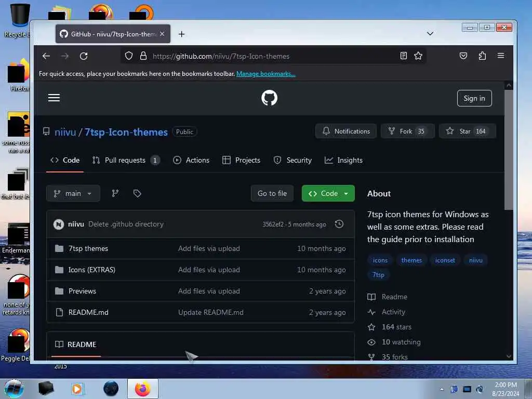The height and width of the screenshot is (399, 532).
Task: Open the Pocket save icon
Action: [x=463, y=56]
